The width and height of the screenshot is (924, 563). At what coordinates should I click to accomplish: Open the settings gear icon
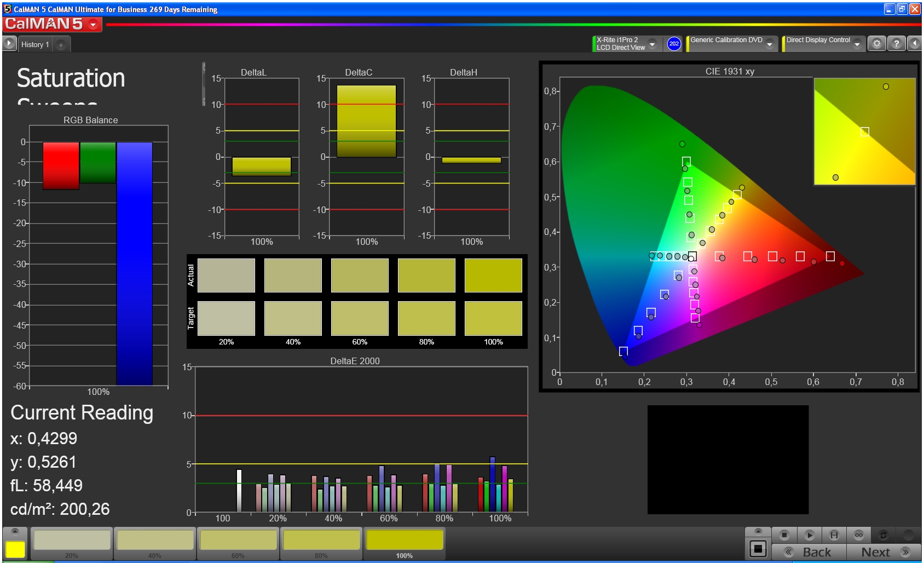[x=877, y=44]
